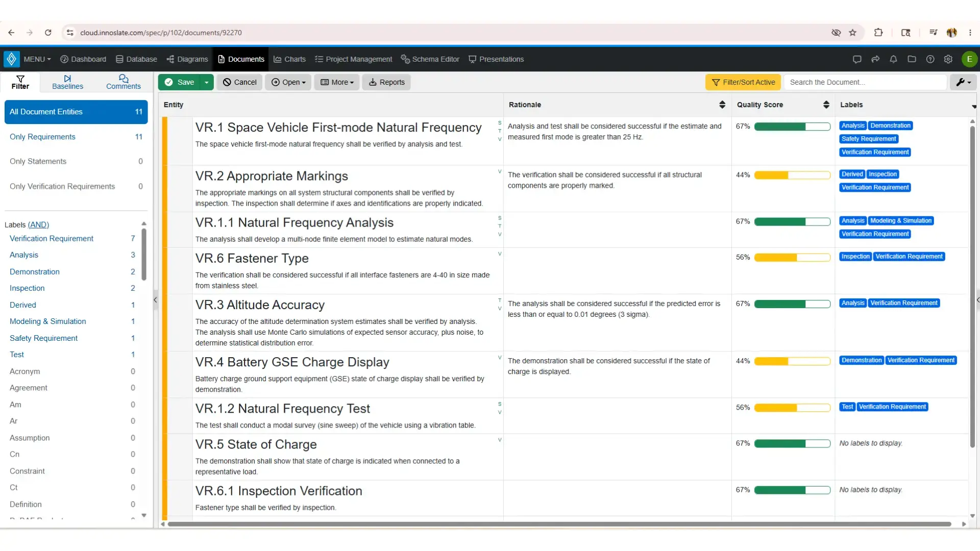Click the browser forward arrow
980x551 pixels.
click(x=30, y=33)
